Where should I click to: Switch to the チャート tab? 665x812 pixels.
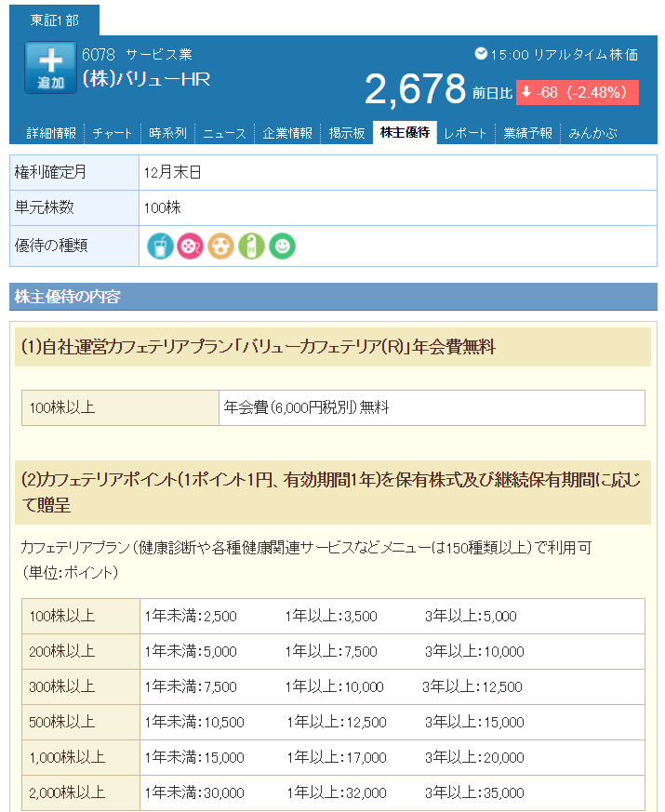(x=112, y=133)
